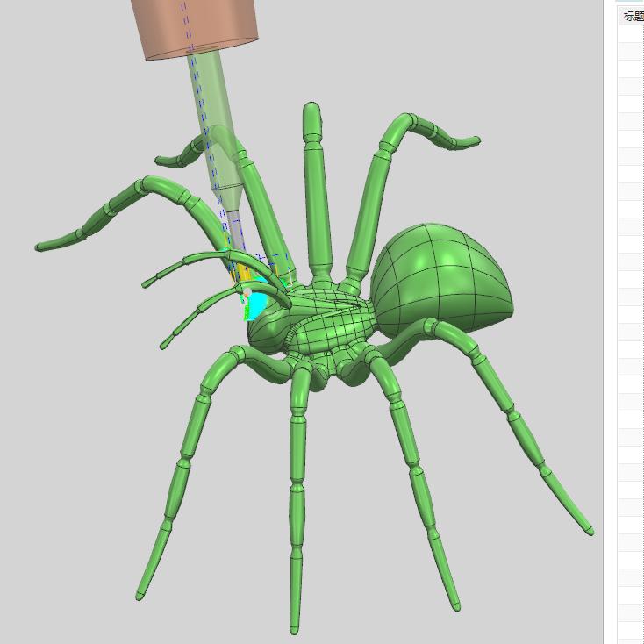Click divider between viewport and side panel
The width and height of the screenshot is (644, 644).
coord(605,322)
